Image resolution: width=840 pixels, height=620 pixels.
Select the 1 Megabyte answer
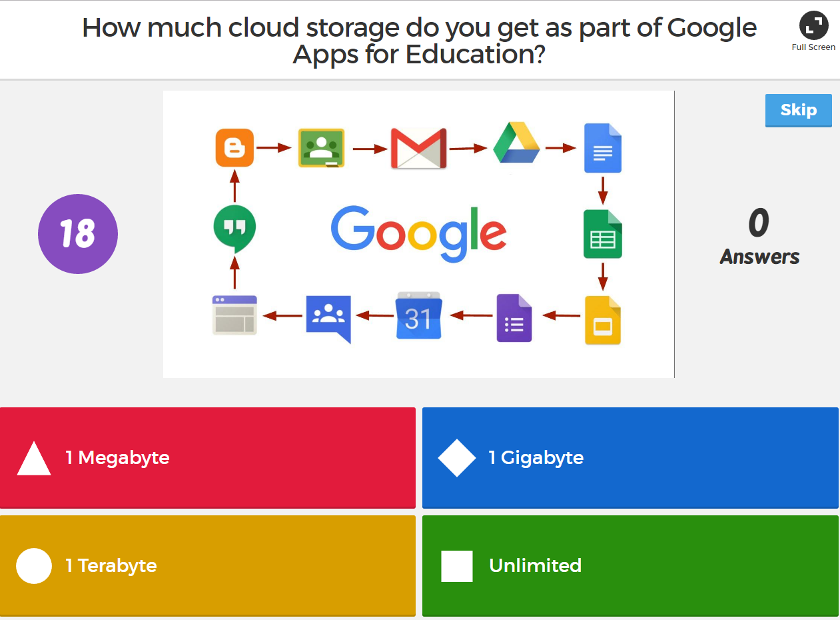coord(207,457)
